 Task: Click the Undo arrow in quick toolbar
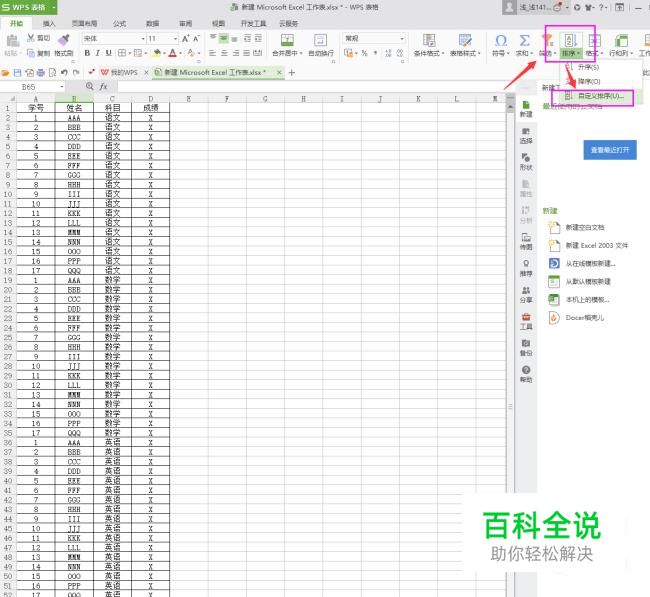click(64, 73)
